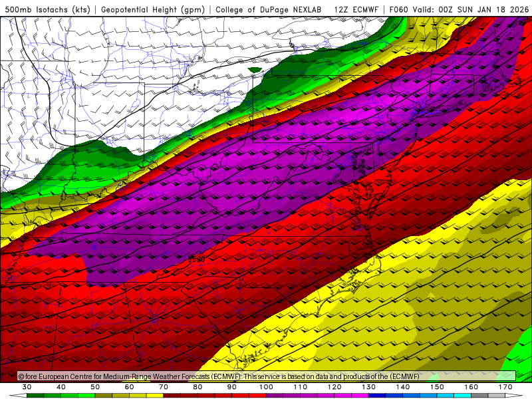
Task: Click the '12Z ECMWF' model run text
Action: pos(356,9)
